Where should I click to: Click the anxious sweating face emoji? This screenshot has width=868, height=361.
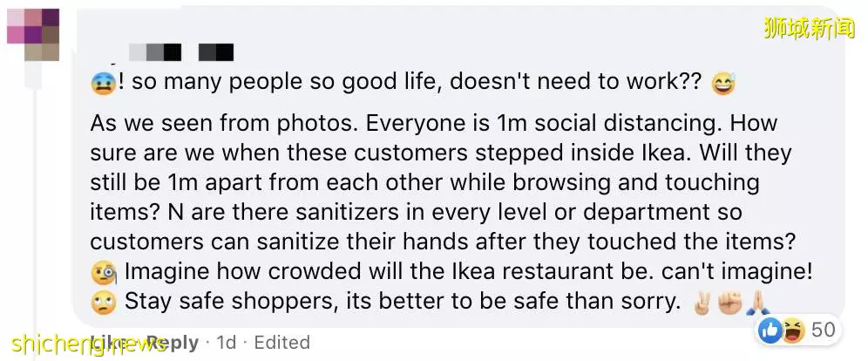pos(103,85)
